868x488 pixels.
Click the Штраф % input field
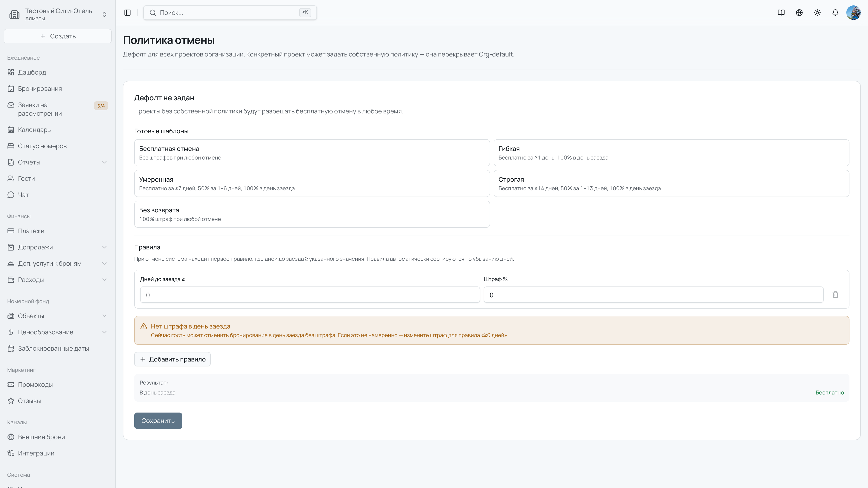point(653,295)
